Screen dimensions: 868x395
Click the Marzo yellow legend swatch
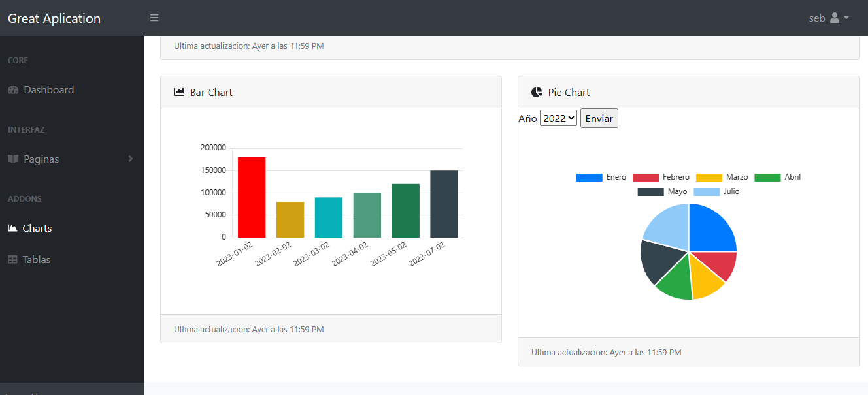click(x=709, y=178)
